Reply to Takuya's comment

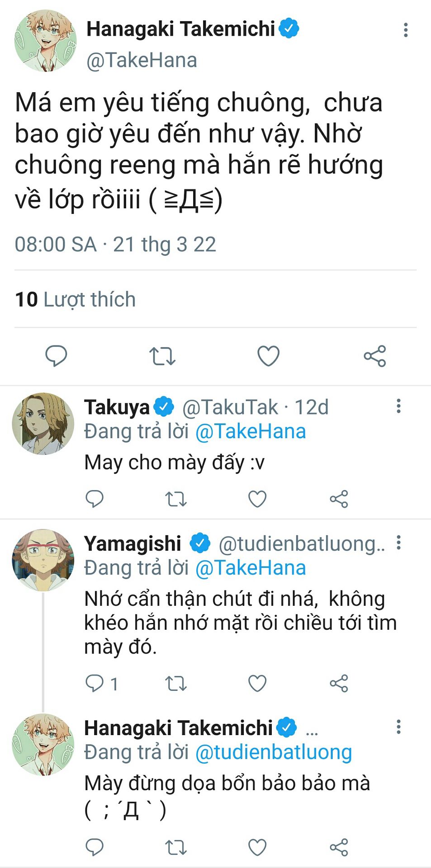point(95,499)
